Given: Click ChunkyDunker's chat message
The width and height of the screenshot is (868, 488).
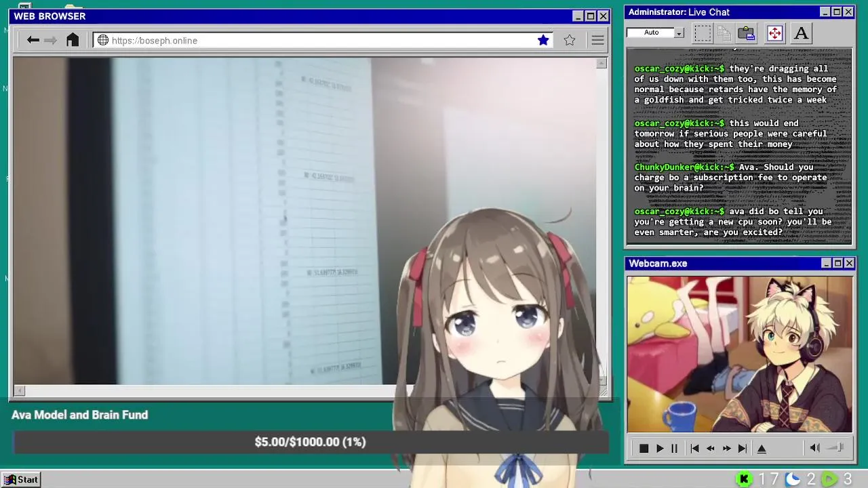Looking at the screenshot, I should tap(731, 178).
